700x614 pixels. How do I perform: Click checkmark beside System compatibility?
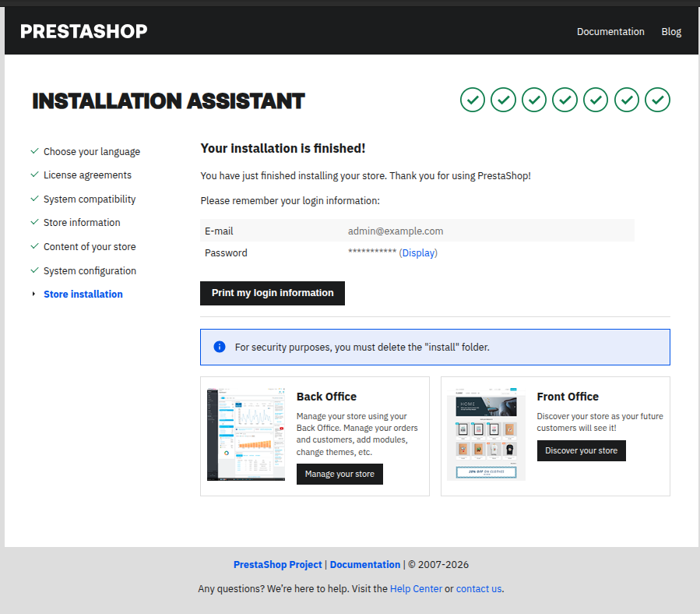34,199
